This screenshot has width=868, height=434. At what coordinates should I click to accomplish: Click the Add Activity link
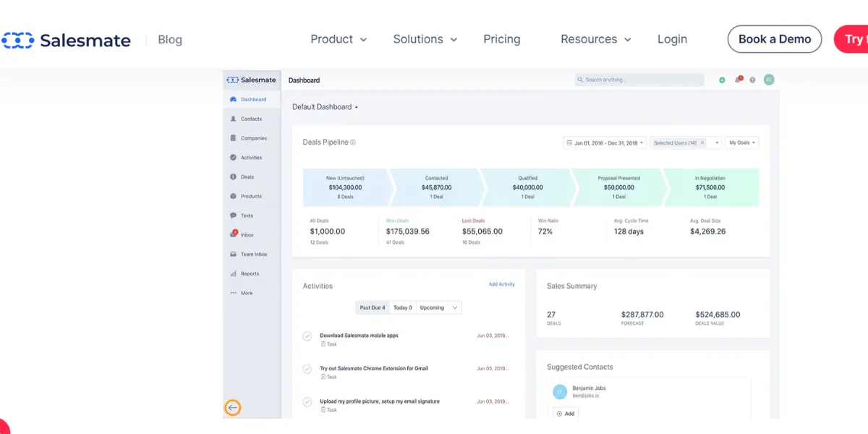tap(502, 284)
